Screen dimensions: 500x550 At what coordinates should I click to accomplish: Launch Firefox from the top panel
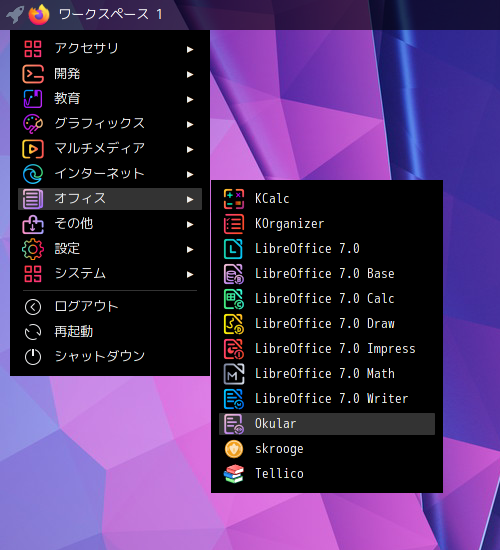39,15
